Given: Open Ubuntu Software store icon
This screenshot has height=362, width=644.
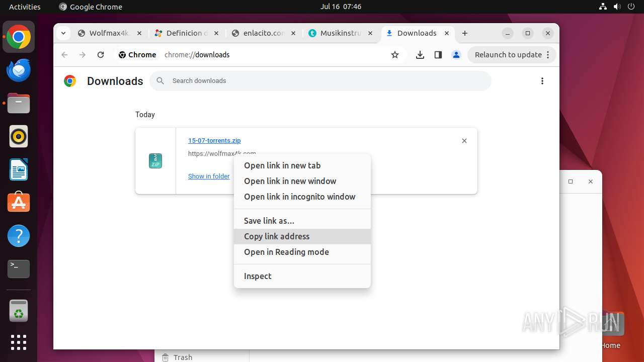Looking at the screenshot, I should [19, 203].
